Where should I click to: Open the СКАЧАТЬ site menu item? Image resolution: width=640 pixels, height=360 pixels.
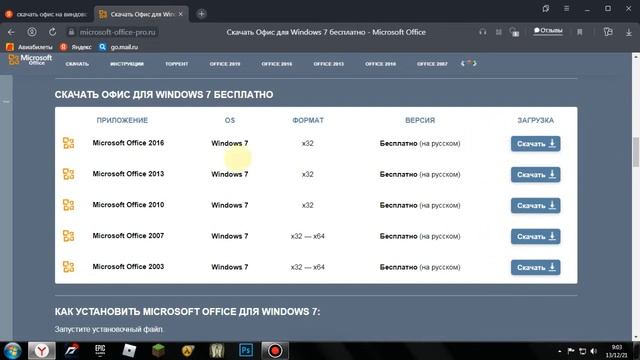pos(77,64)
